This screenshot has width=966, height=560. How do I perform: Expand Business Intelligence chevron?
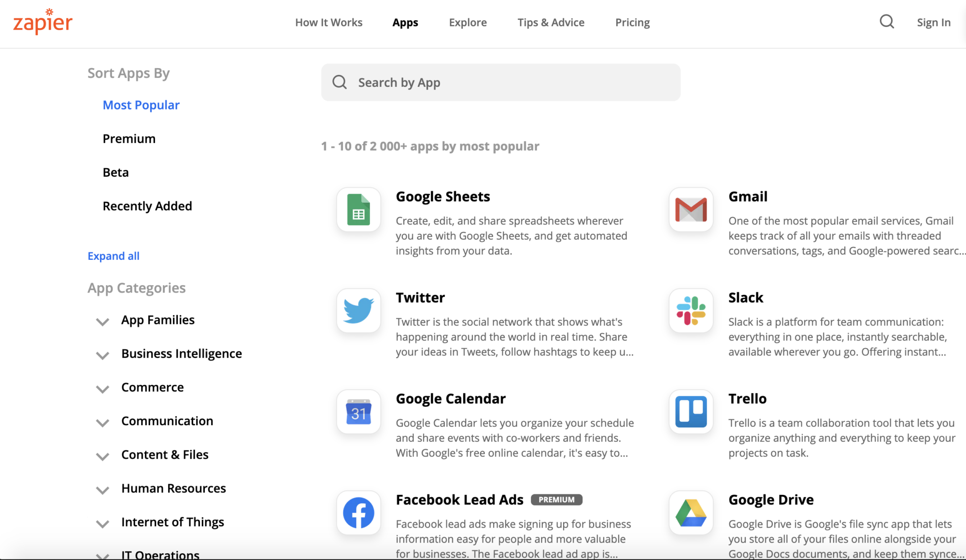[102, 355]
